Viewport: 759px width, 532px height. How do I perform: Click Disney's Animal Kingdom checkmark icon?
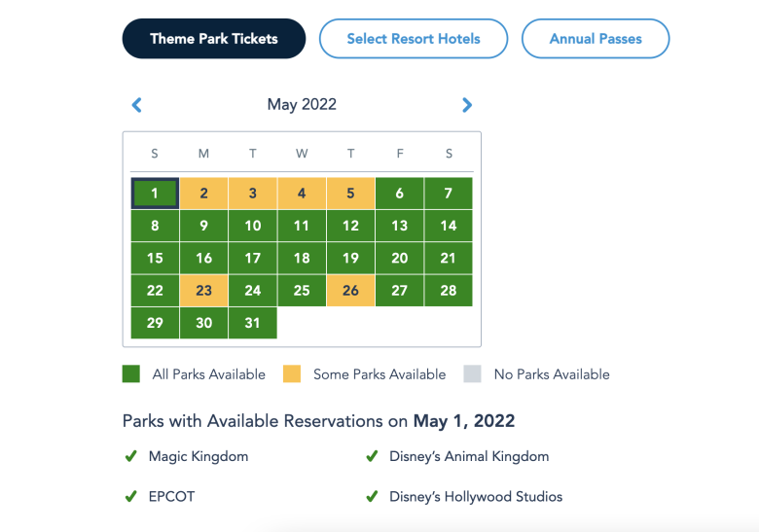(x=372, y=456)
